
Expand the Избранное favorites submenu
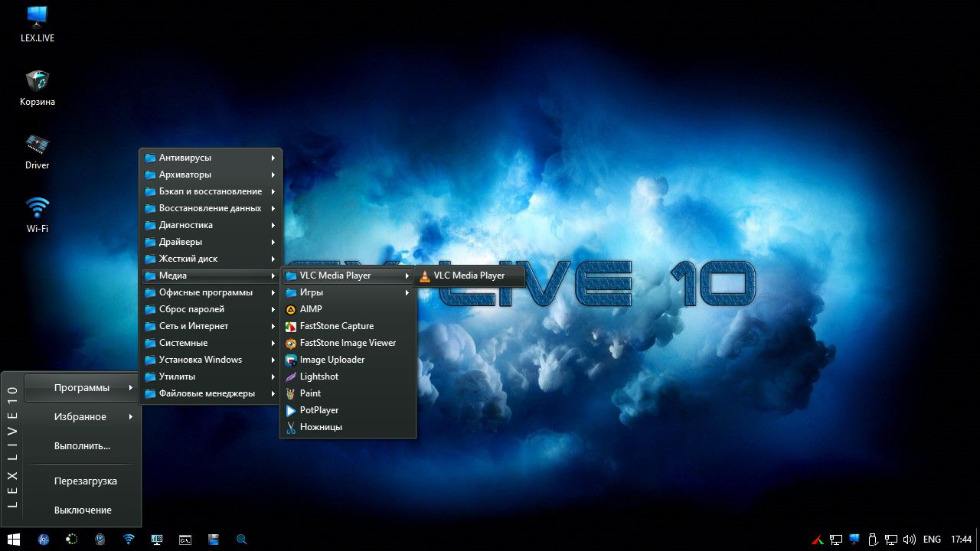(x=82, y=417)
